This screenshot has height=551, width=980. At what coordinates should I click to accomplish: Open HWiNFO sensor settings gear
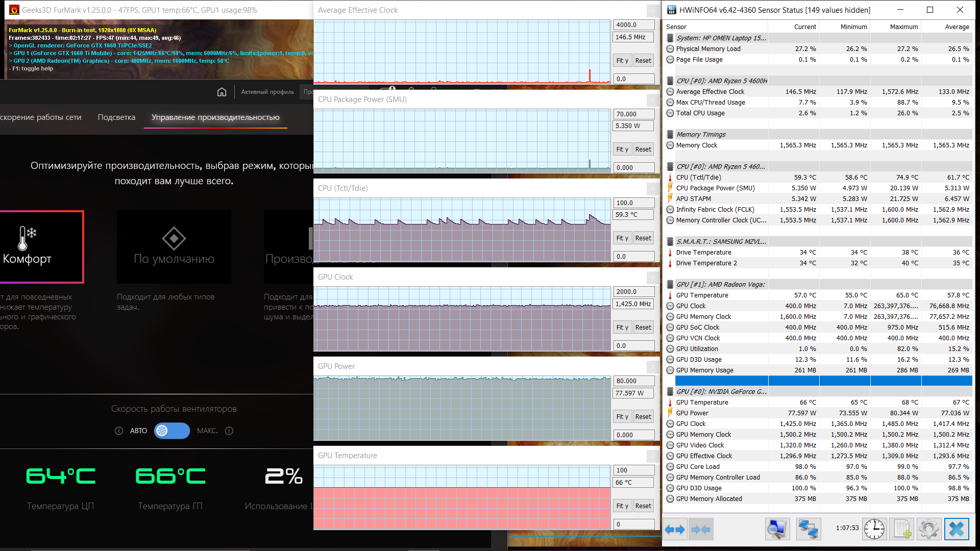pos(928,529)
